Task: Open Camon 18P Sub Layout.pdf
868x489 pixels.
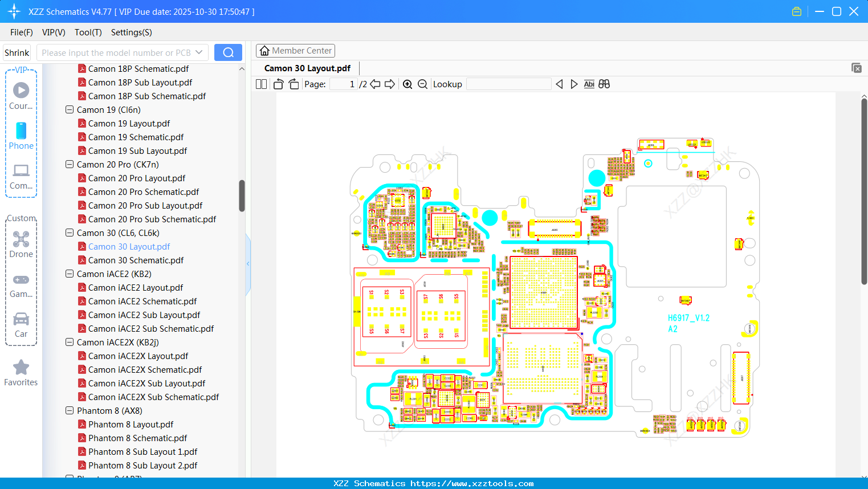Action: click(x=140, y=82)
